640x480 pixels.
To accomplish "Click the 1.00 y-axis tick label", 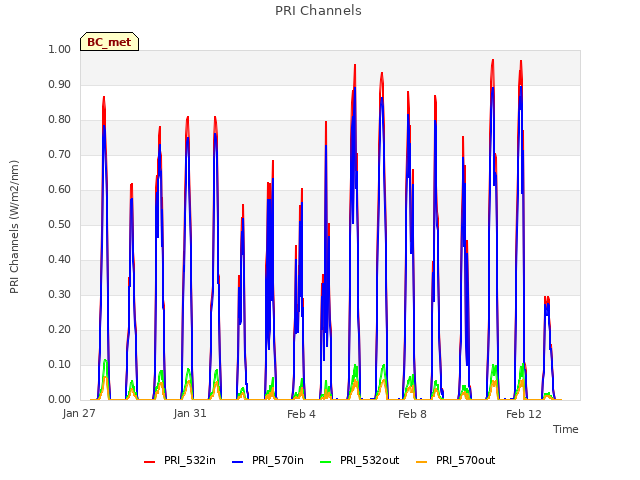I will pyautogui.click(x=60, y=49).
